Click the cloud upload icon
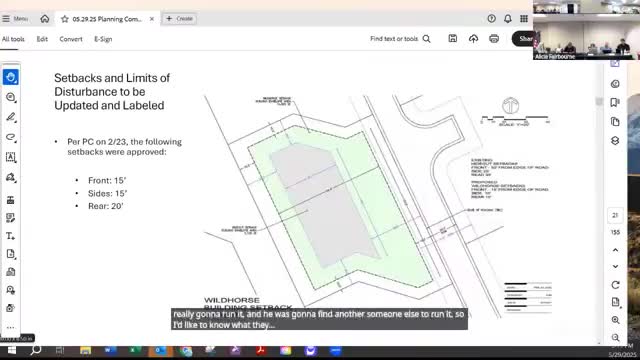This screenshot has width=640, height=360. (473, 38)
